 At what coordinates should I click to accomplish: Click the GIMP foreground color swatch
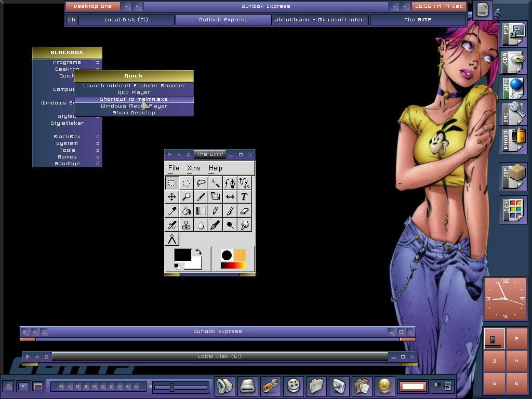(182, 255)
